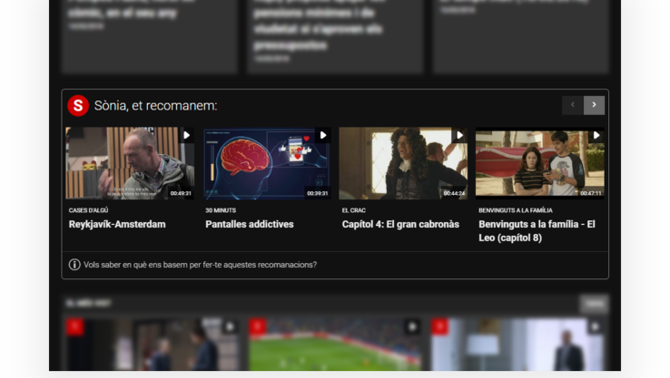Open the 30 Minuts program label
This screenshot has height=378, width=670.
(x=220, y=210)
